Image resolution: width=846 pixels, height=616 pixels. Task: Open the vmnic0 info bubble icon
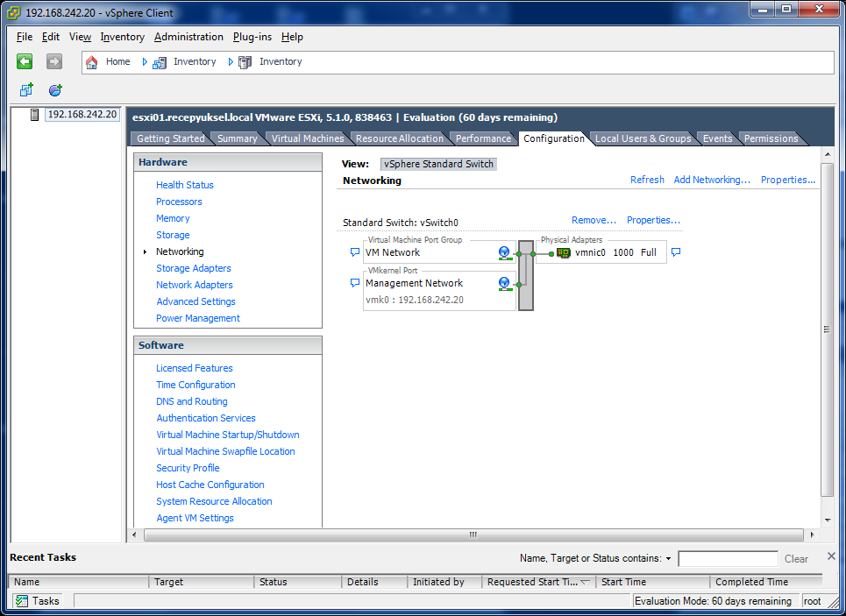click(x=676, y=251)
